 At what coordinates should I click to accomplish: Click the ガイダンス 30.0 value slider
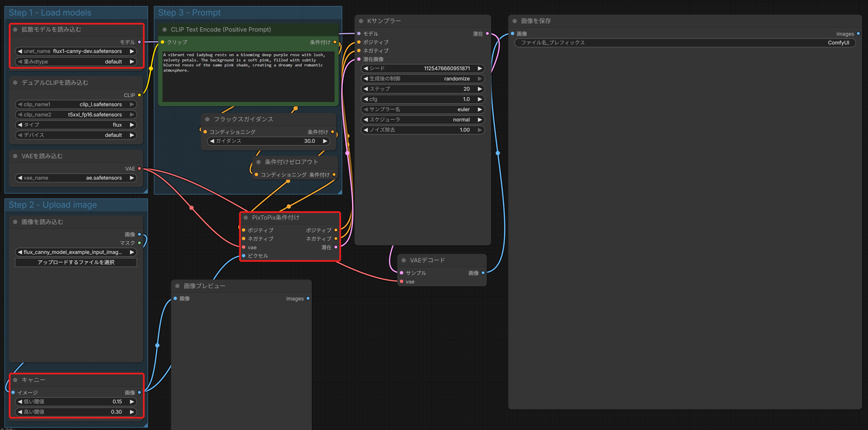pyautogui.click(x=269, y=141)
